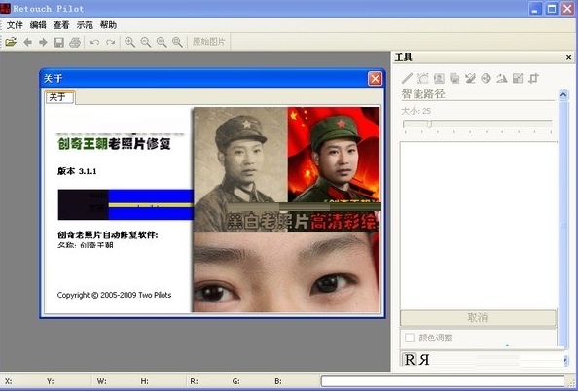Click the status bar text field

coord(443,381)
